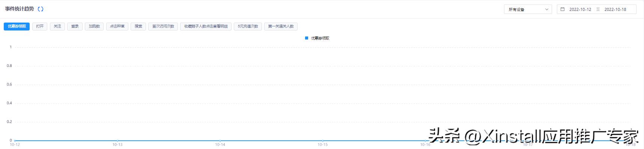Select the 登录 event tag
Screen dimensions: 644x149
pos(75,26)
